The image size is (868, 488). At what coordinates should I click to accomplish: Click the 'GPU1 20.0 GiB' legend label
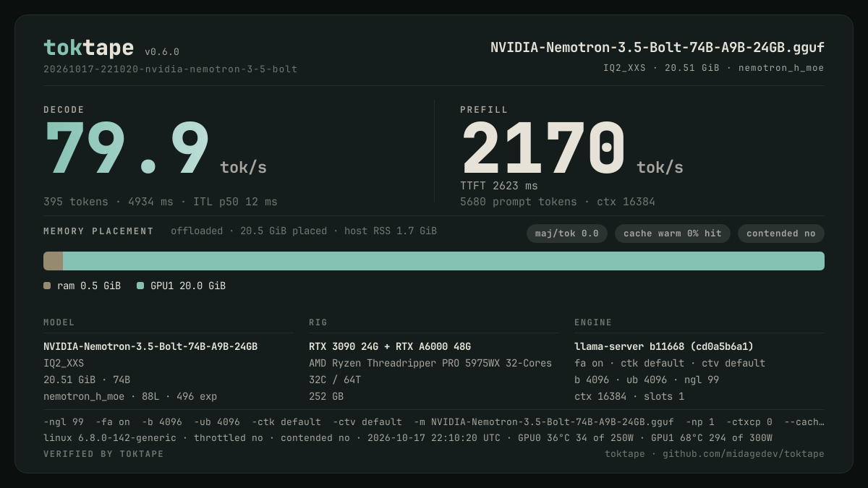188,286
